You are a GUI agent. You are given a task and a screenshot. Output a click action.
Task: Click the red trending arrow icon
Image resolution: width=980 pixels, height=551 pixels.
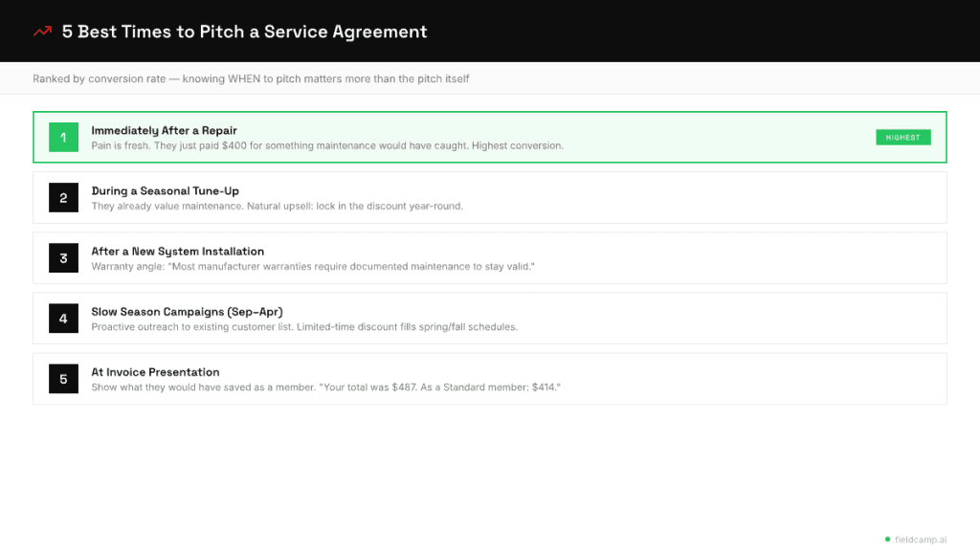[40, 31]
